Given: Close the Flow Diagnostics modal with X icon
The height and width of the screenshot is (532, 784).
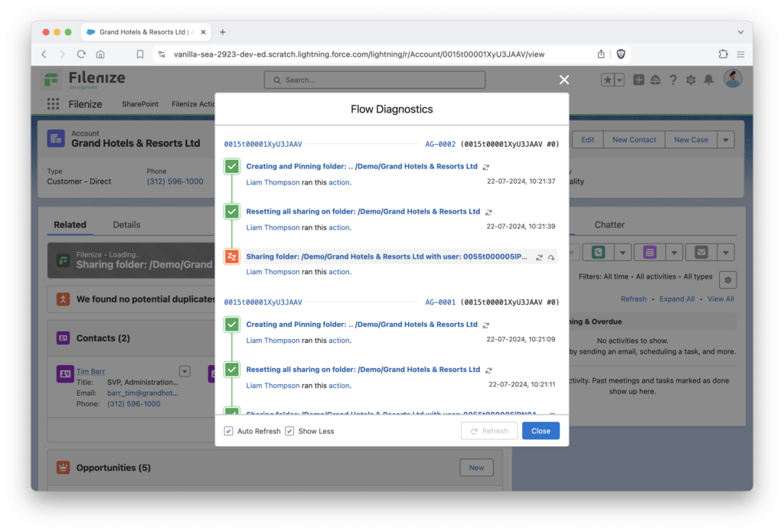Looking at the screenshot, I should click(564, 80).
